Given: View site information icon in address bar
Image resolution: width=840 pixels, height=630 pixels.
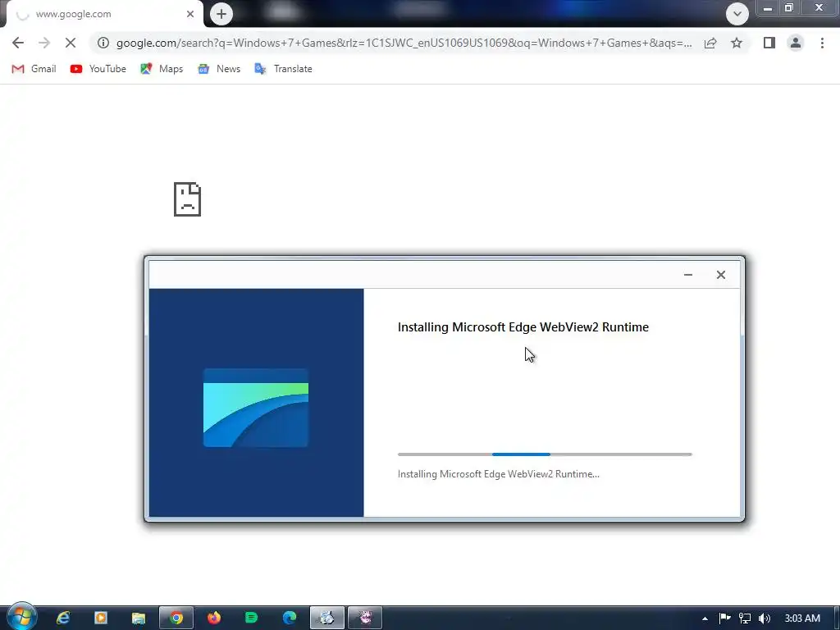Looking at the screenshot, I should (103, 43).
